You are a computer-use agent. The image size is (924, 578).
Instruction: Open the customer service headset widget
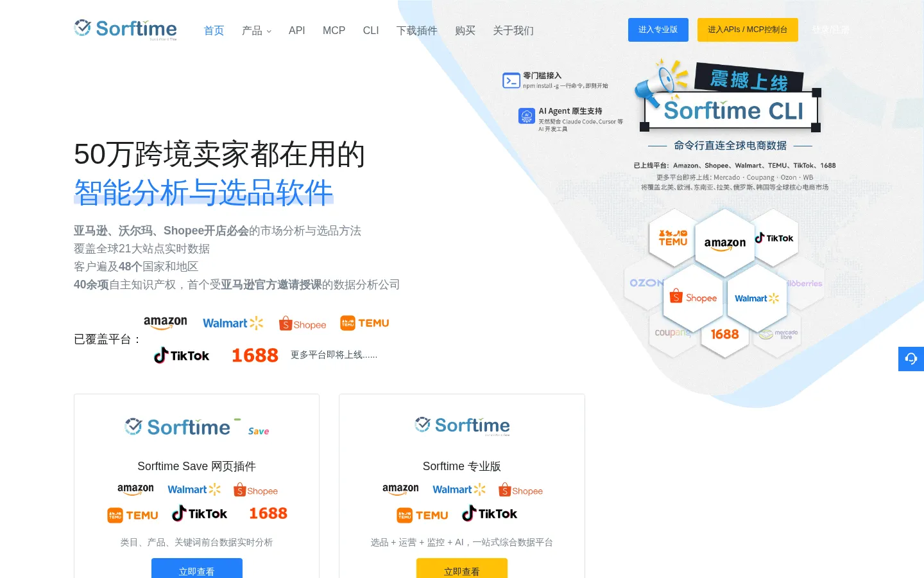coord(911,358)
